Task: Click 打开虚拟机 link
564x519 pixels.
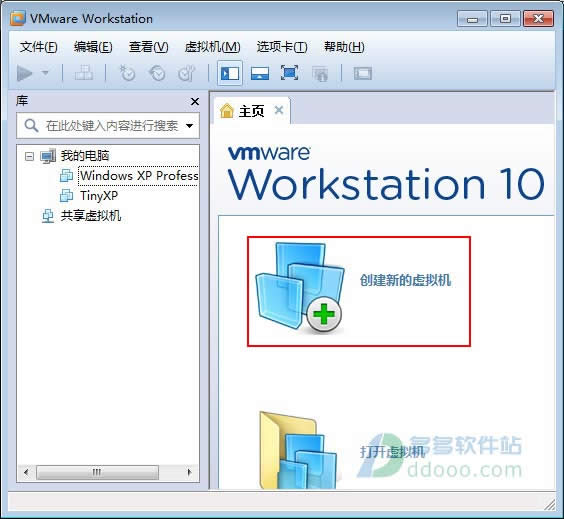Action: point(392,452)
